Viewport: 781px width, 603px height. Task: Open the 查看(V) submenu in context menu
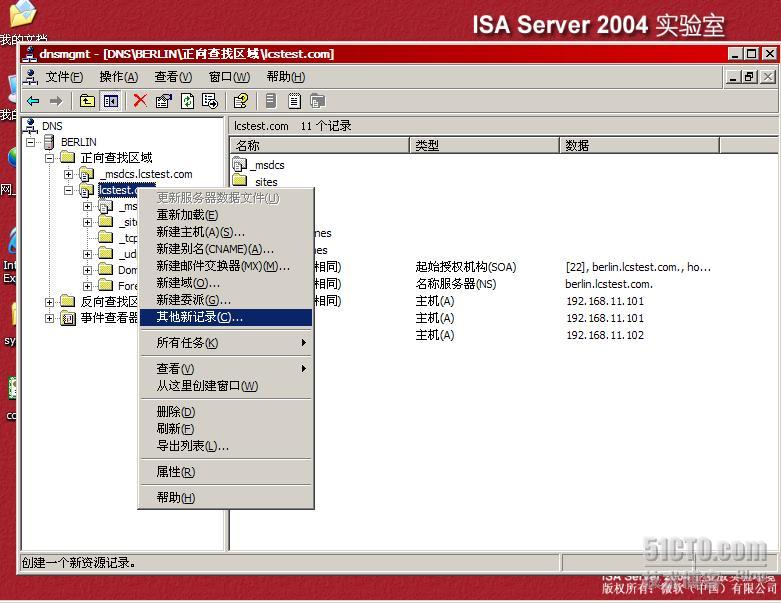(226, 368)
